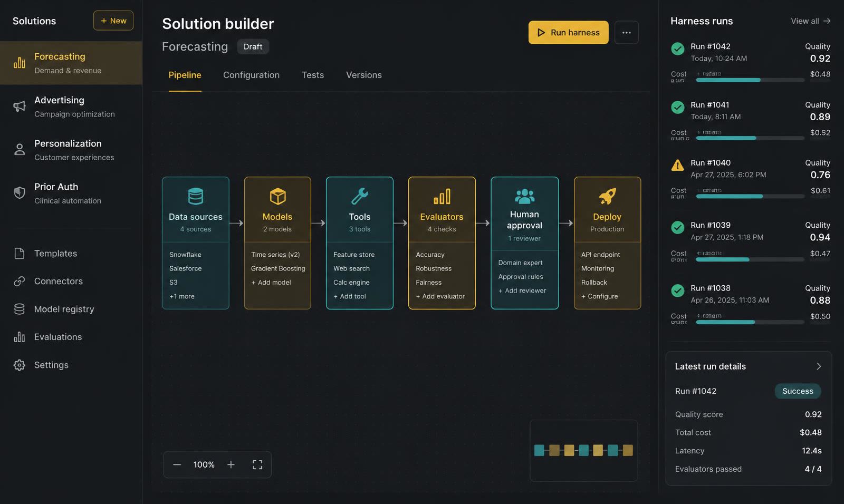Click the Advertising megaphone icon

20,106
